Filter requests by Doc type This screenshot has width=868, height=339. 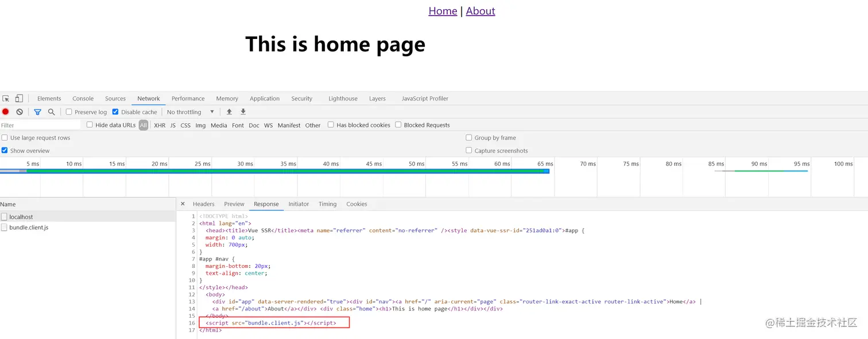[254, 125]
